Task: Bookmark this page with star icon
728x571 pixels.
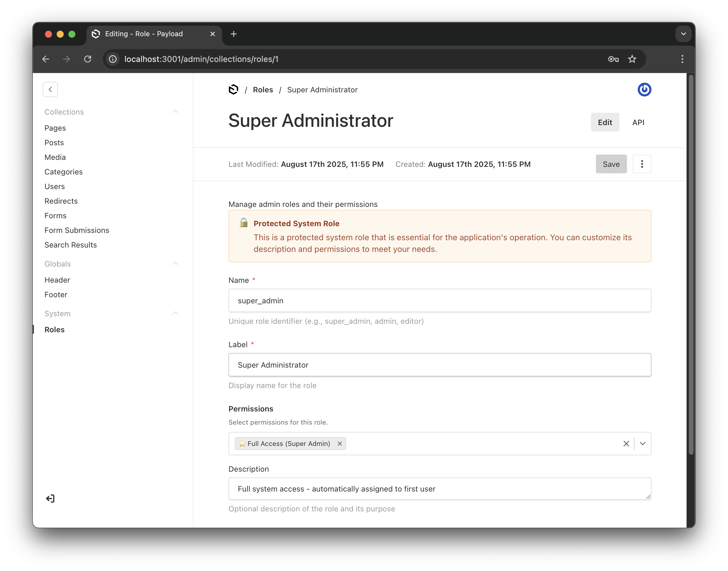Action: tap(632, 59)
